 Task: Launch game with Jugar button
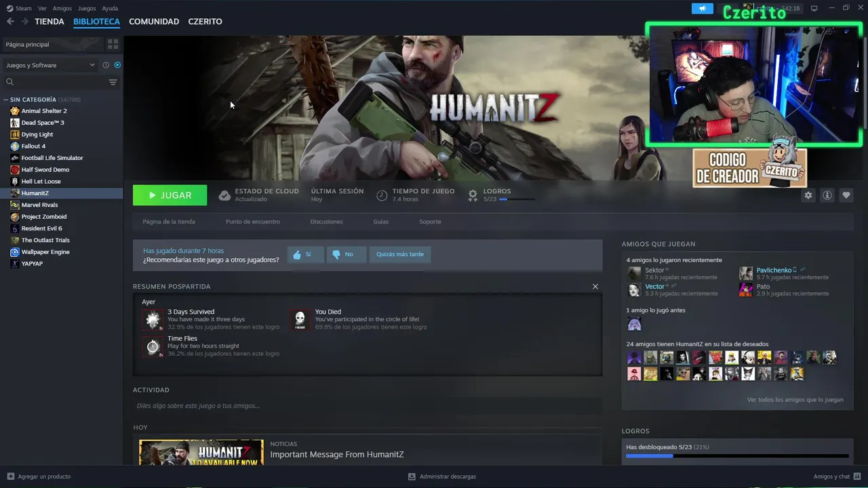(x=170, y=195)
